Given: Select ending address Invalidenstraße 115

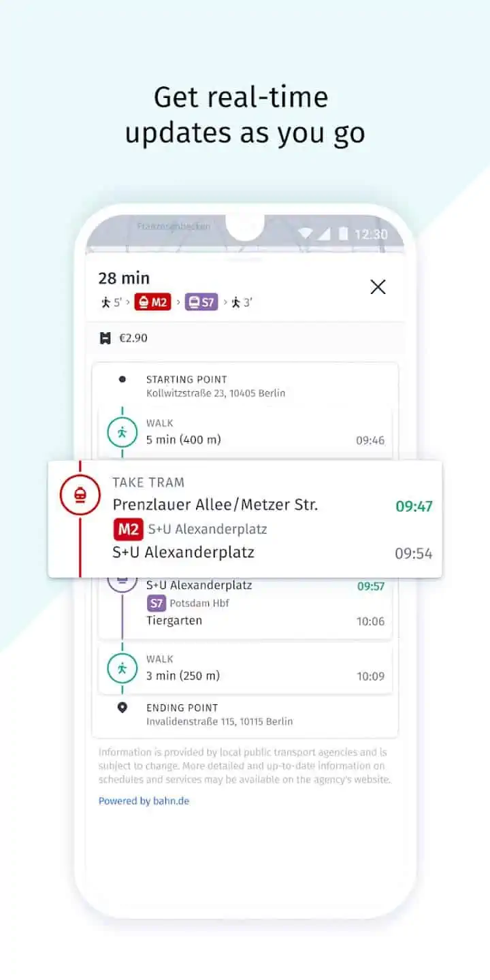Looking at the screenshot, I should coord(219,721).
